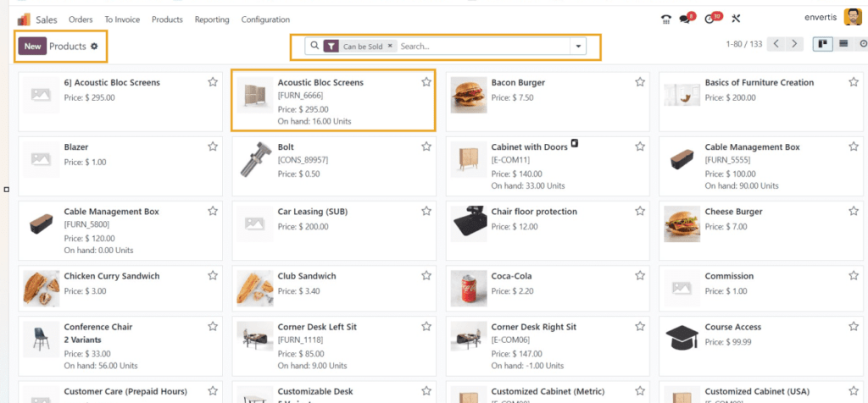Open the VoIP phone icon
Viewport: 868px width, 403px height.
[666, 19]
